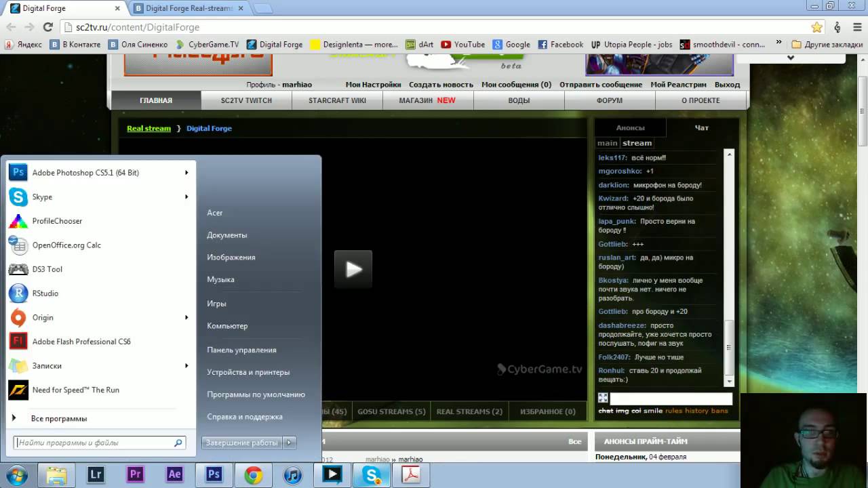Launch Need for Speed The Run

[x=100, y=390]
